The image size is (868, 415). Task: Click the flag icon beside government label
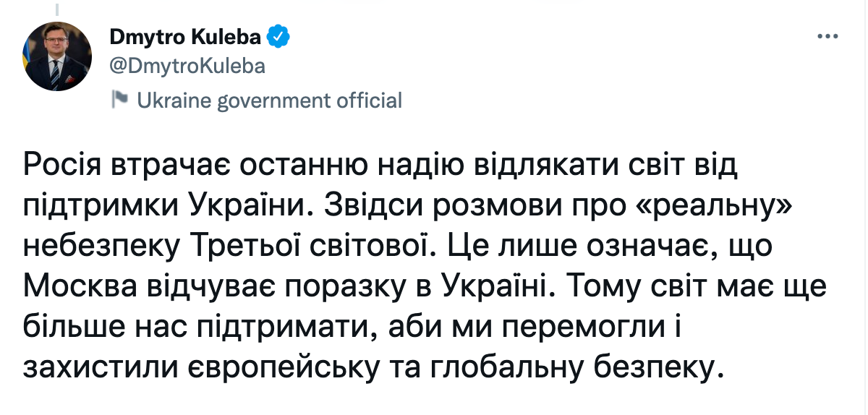click(x=120, y=100)
